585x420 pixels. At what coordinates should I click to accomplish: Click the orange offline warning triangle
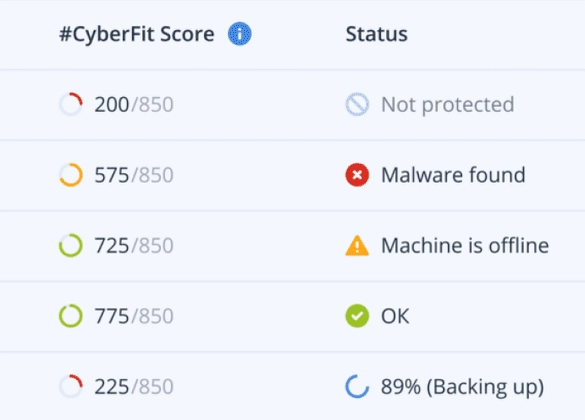pyautogui.click(x=357, y=245)
